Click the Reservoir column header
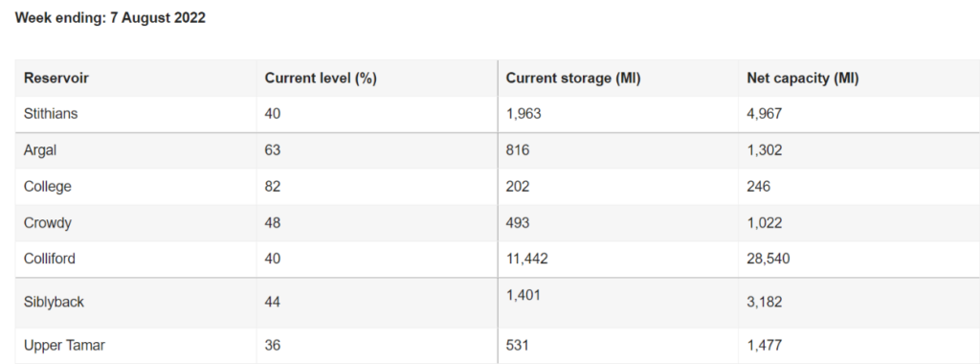 click(56, 79)
